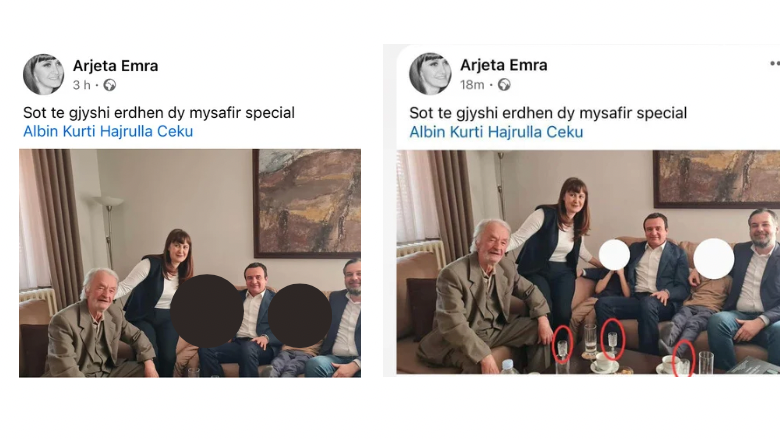
Task: Open the three-dots options menu on right post
Action: [x=775, y=64]
